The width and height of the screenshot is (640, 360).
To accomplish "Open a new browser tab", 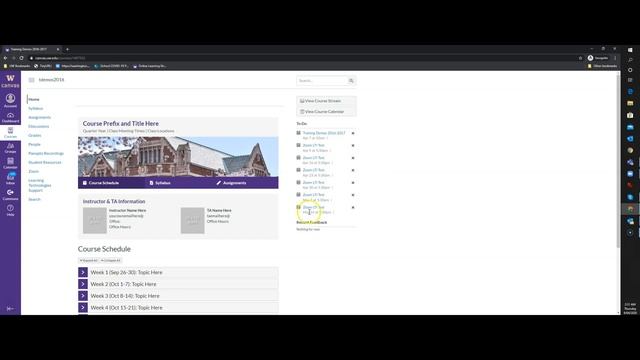I will [x=67, y=49].
